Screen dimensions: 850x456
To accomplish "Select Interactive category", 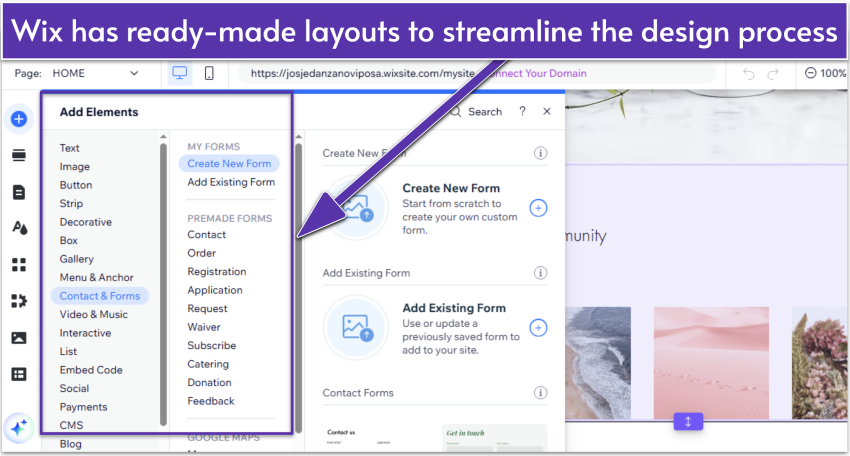I will [x=85, y=333].
